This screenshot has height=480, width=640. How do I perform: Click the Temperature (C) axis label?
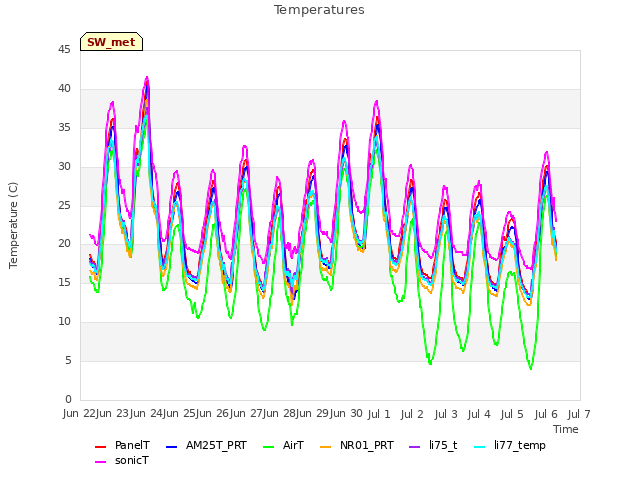pos(13,225)
